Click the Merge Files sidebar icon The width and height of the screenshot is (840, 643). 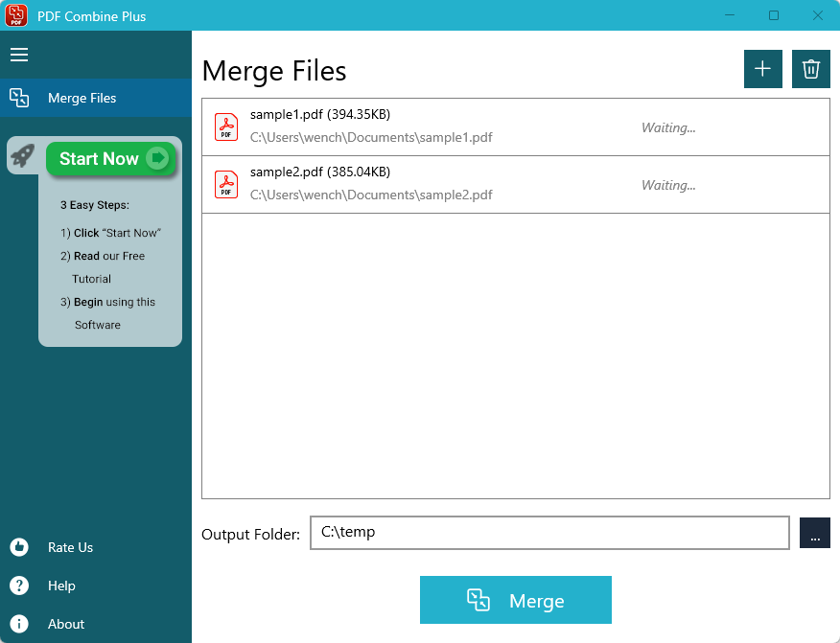pyautogui.click(x=19, y=98)
